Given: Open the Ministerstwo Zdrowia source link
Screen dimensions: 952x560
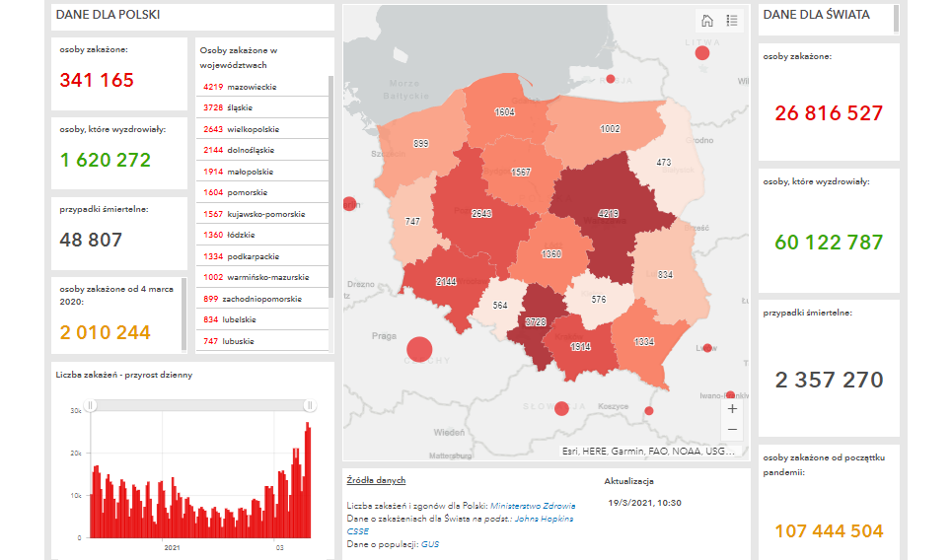Looking at the screenshot, I should coord(533,506).
